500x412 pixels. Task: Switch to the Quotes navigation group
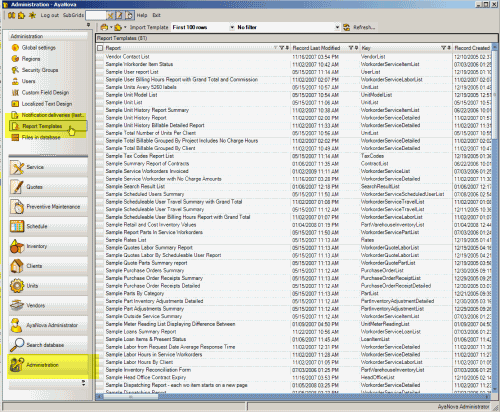[x=48, y=187]
